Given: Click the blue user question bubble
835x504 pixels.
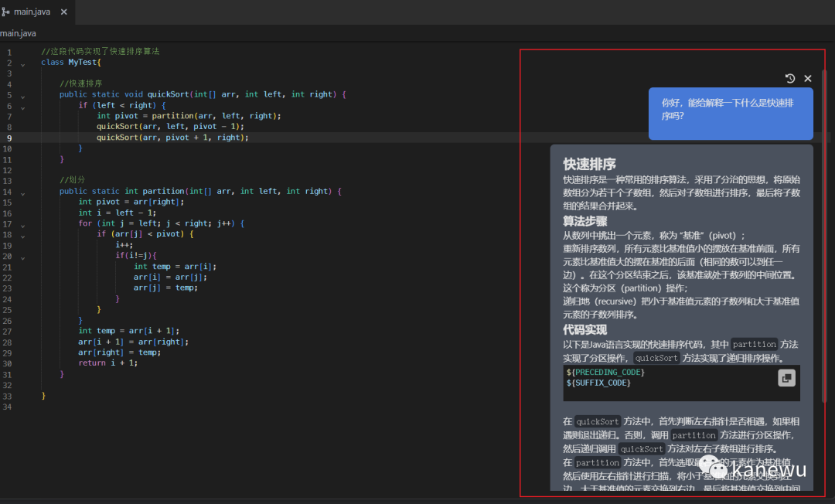Looking at the screenshot, I should click(731, 113).
